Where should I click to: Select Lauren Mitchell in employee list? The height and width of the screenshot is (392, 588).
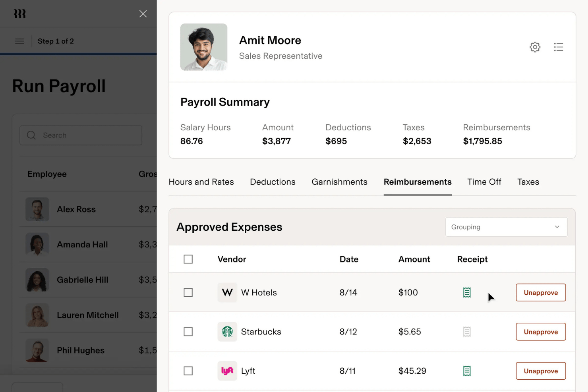(x=88, y=315)
